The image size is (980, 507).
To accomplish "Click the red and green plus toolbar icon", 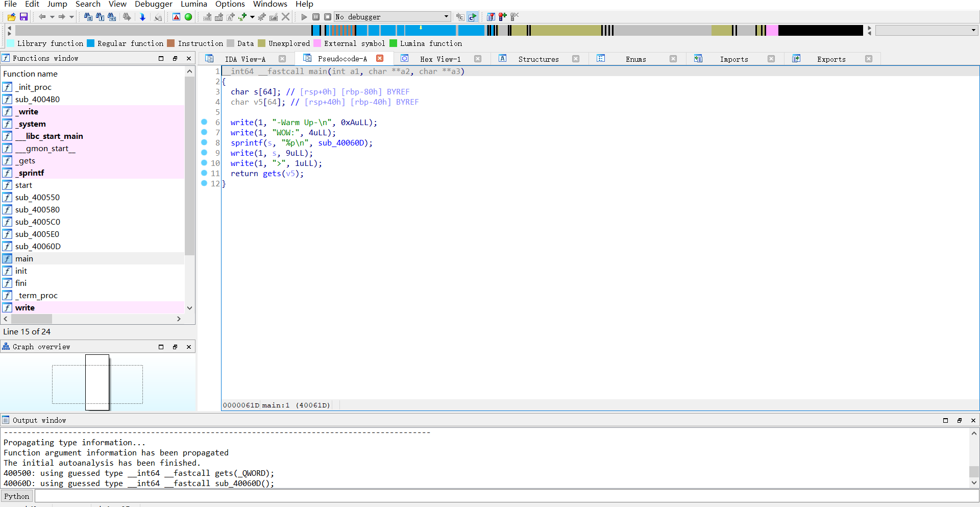I will (503, 17).
